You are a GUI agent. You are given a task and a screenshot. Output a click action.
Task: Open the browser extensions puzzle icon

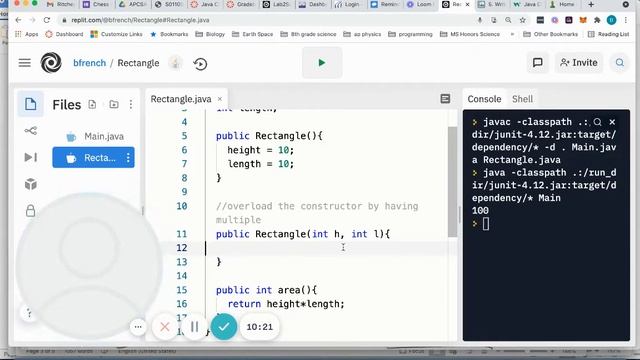(x=597, y=20)
